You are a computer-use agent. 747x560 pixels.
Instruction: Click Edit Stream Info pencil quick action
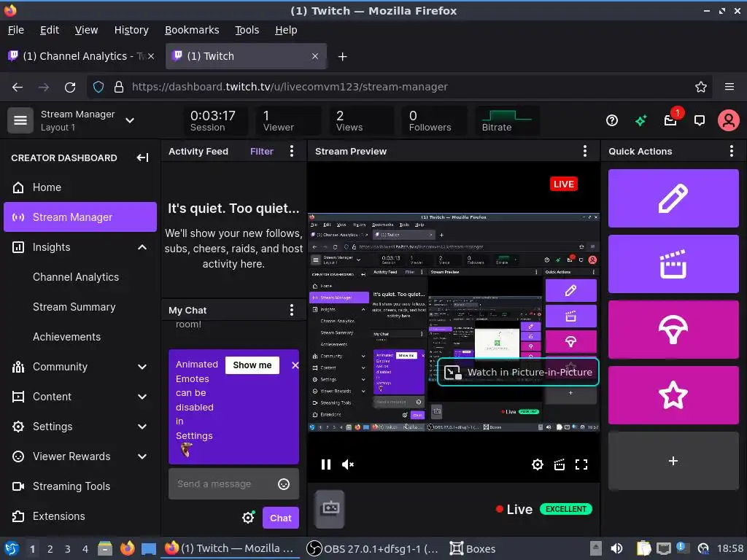click(x=673, y=198)
